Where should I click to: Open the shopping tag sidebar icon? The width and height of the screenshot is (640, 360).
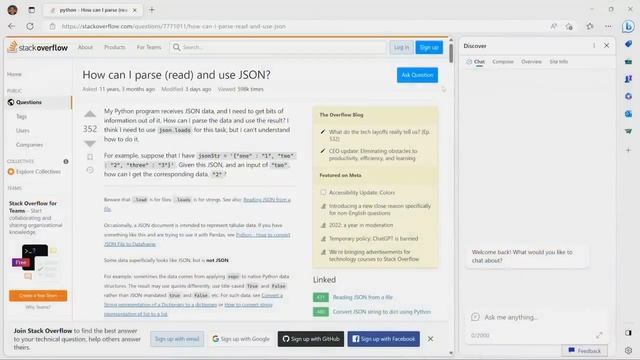(628, 44)
